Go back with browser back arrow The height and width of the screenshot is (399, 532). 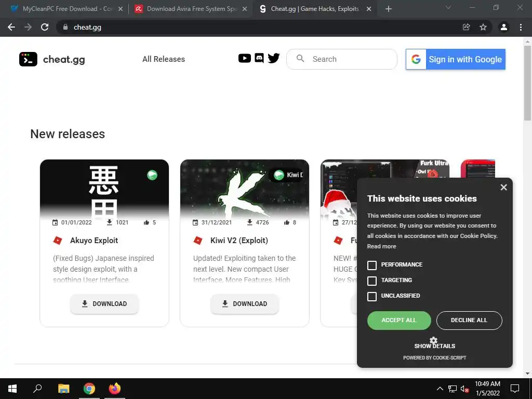click(11, 27)
